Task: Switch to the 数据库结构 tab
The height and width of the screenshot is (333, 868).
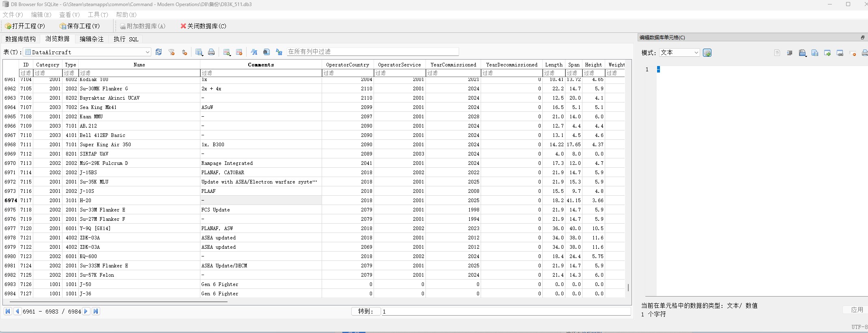Action: click(x=21, y=39)
